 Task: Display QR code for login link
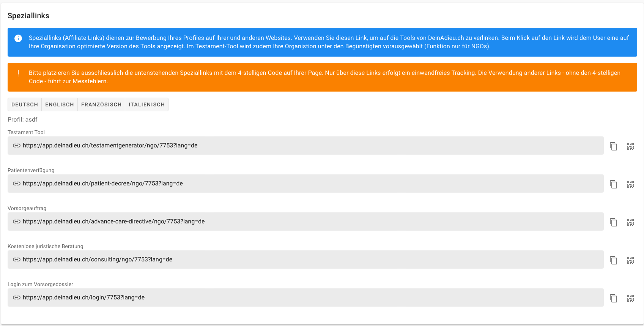click(x=630, y=298)
